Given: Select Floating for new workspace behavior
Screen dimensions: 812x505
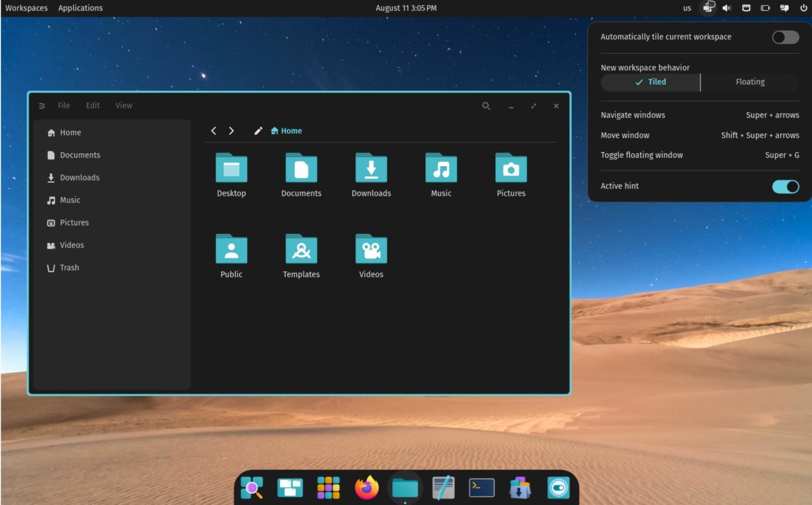Looking at the screenshot, I should coord(750,82).
